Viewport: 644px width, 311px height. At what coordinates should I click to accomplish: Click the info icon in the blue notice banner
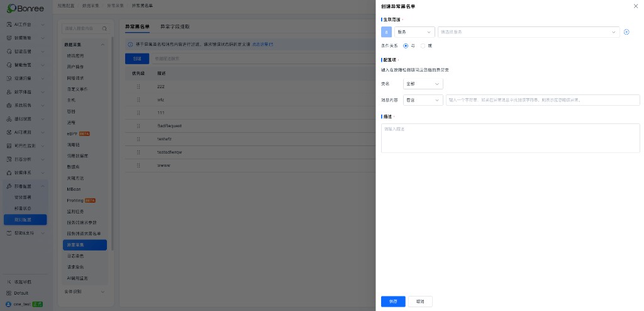tap(130, 44)
